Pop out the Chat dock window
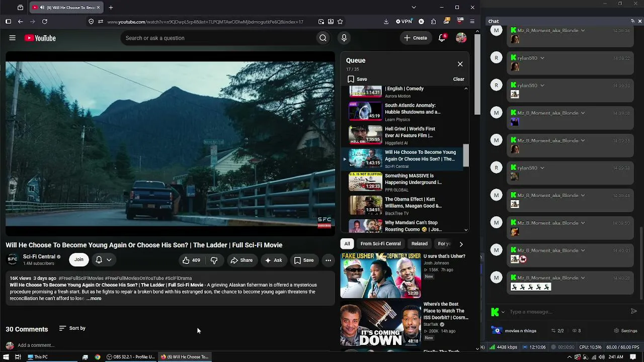This screenshot has height=362, width=644. pos(632,21)
